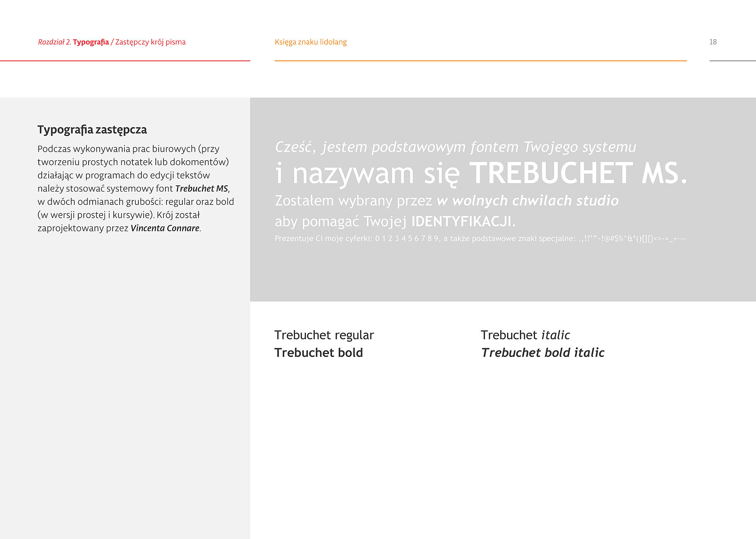Click 'Zastępczy krój pisma' header text

point(150,42)
